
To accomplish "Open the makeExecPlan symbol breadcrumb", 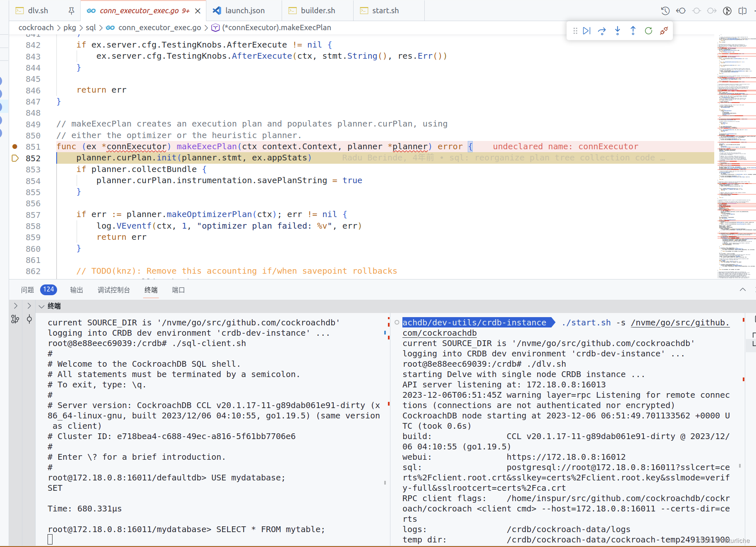I will pos(276,28).
